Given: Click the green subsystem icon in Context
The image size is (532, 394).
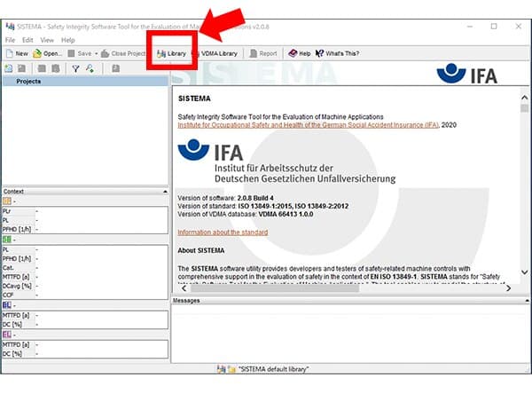Looking at the screenshot, I should click(7, 240).
